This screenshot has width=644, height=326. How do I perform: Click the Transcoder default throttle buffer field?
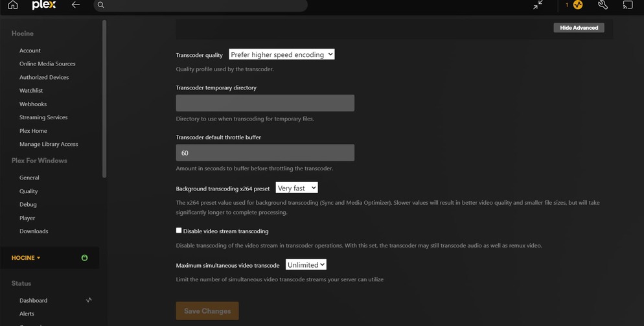click(x=265, y=152)
